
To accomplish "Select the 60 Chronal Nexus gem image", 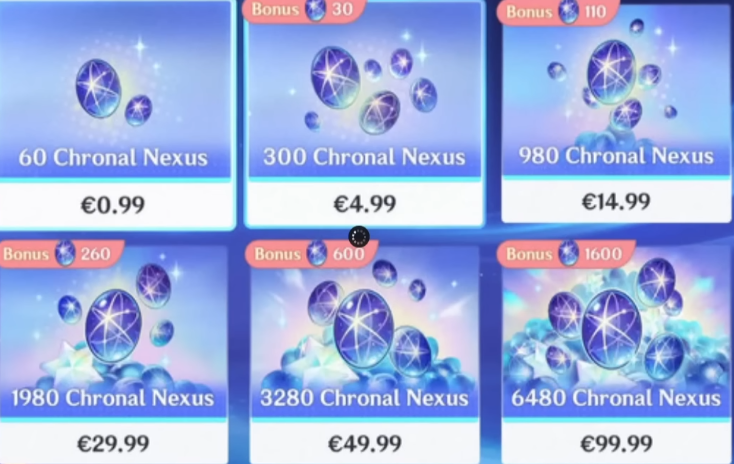I will coord(114,92).
